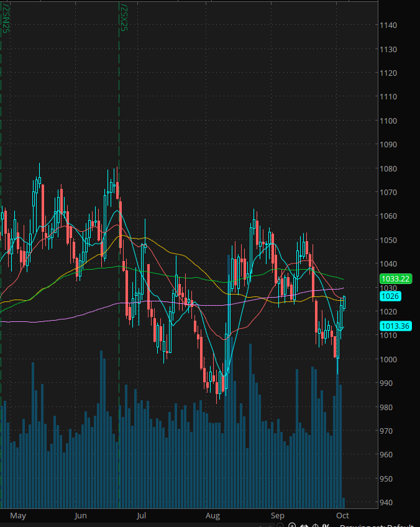
Task: Click the 1100 price axis value
Action: (x=388, y=121)
